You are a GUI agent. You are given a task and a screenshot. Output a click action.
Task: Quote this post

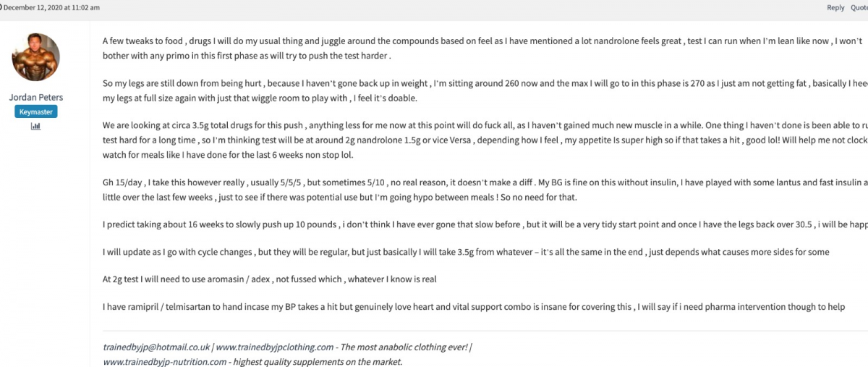coord(859,7)
